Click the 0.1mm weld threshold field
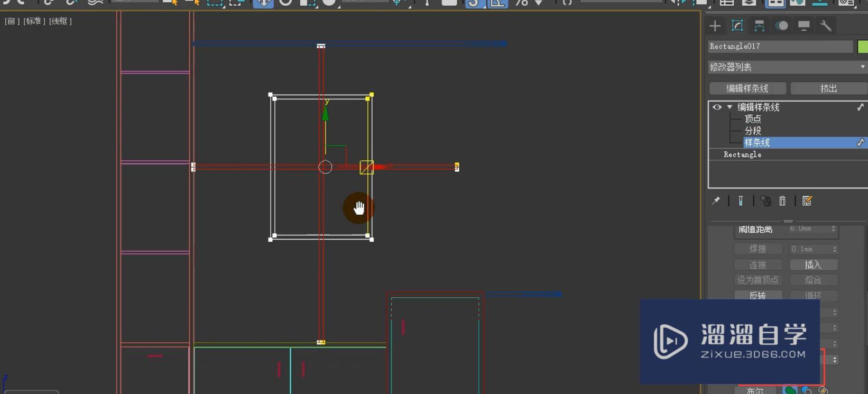 click(810, 249)
